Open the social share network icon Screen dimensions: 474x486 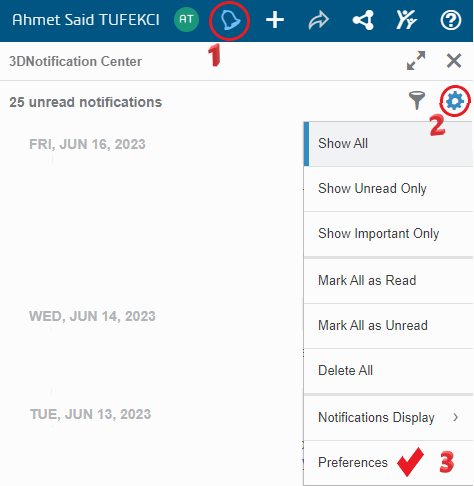pyautogui.click(x=363, y=20)
